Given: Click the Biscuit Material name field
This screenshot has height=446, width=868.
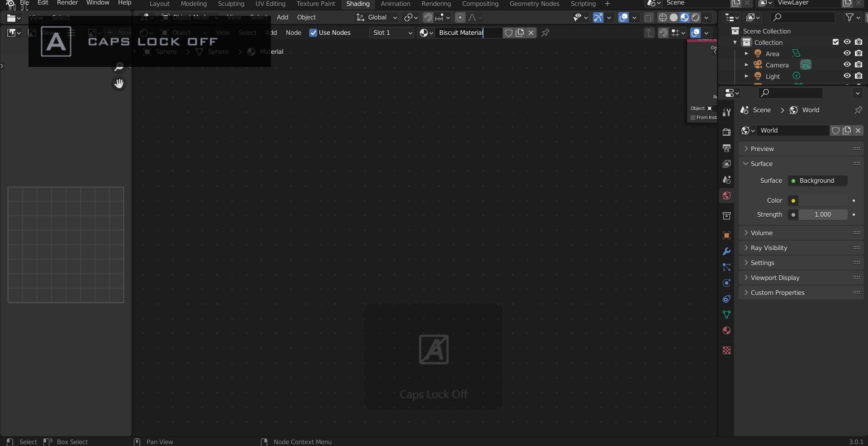Looking at the screenshot, I should coord(468,33).
